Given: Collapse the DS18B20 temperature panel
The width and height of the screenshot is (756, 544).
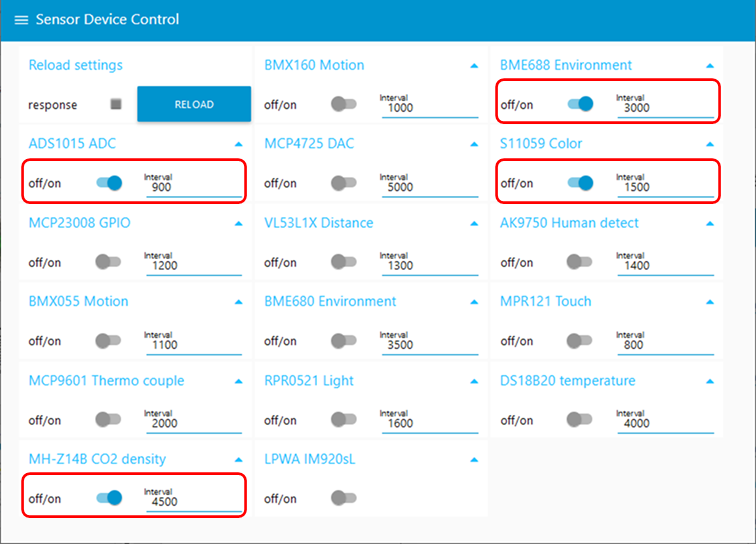Looking at the screenshot, I should pyautogui.click(x=710, y=382).
